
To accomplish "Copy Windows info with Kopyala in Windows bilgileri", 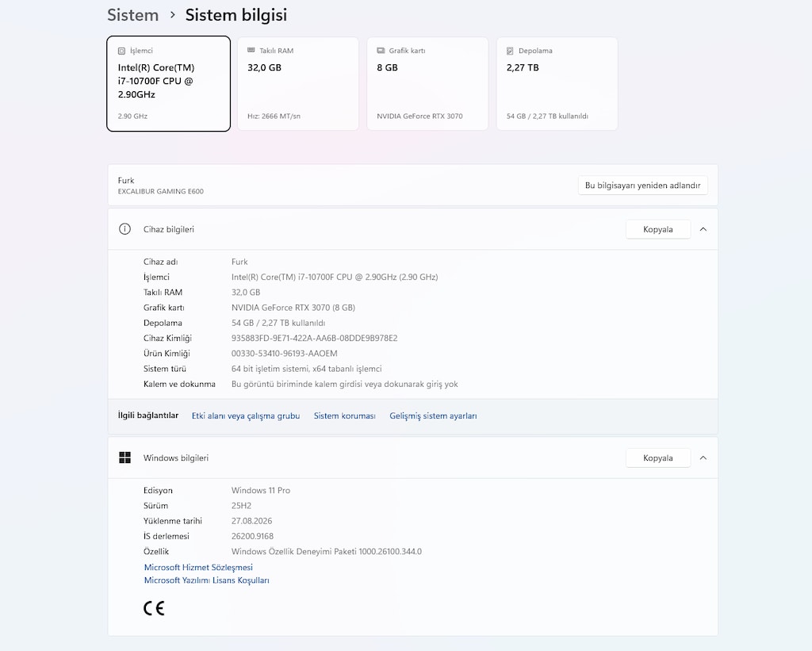I will pos(658,458).
